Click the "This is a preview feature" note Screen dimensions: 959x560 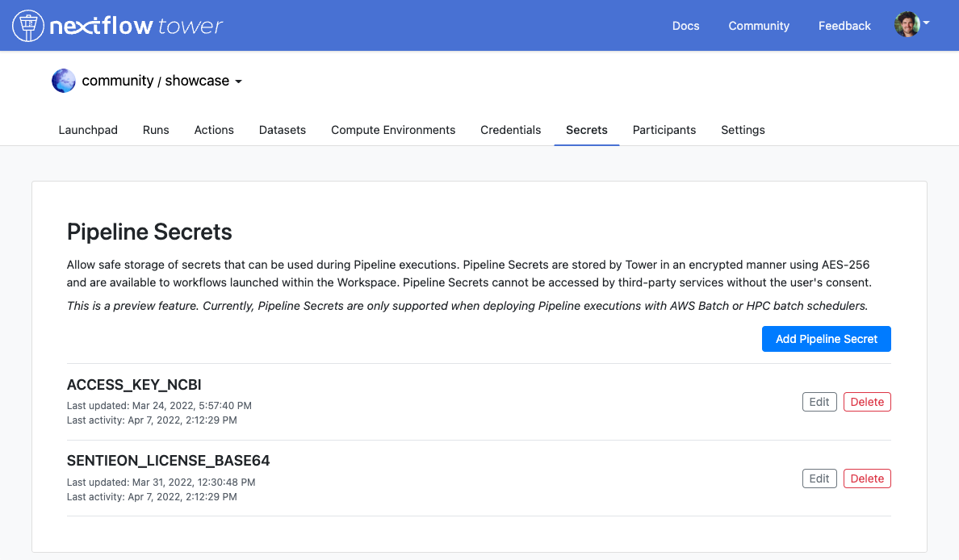467,306
